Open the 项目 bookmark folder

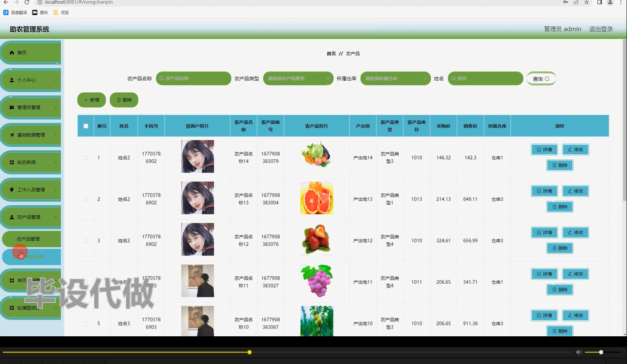click(x=61, y=12)
